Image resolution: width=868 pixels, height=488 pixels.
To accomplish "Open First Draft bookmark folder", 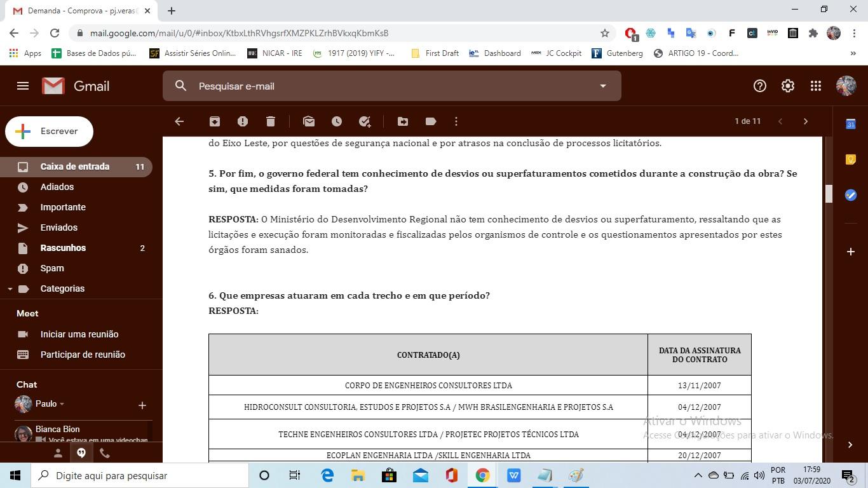I will [435, 53].
